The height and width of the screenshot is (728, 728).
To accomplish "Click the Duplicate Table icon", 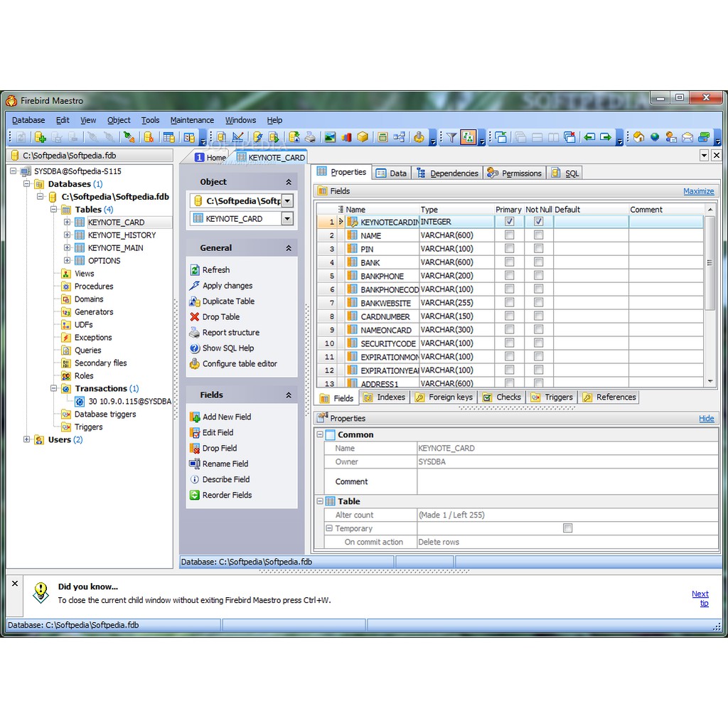I will click(x=195, y=301).
